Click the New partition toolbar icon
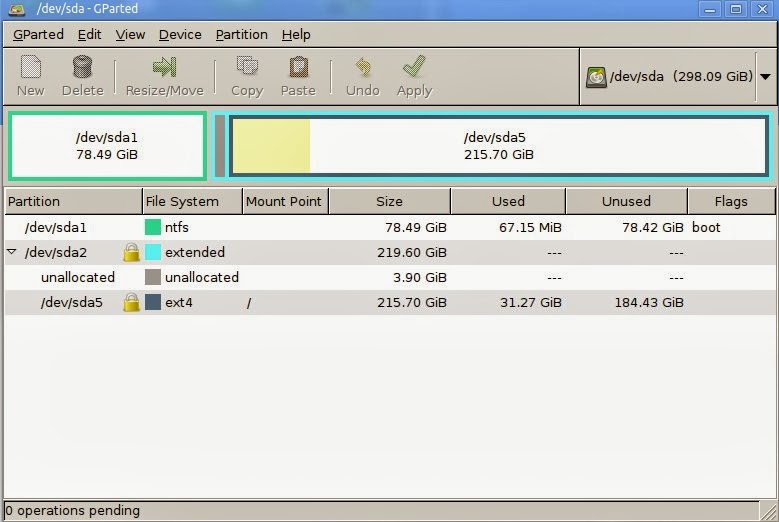The height and width of the screenshot is (522, 779). tap(31, 67)
